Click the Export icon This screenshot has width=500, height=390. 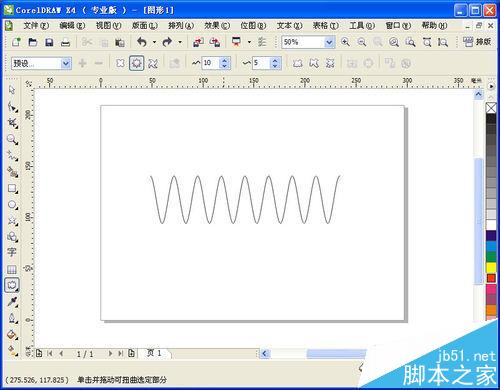(x=215, y=42)
